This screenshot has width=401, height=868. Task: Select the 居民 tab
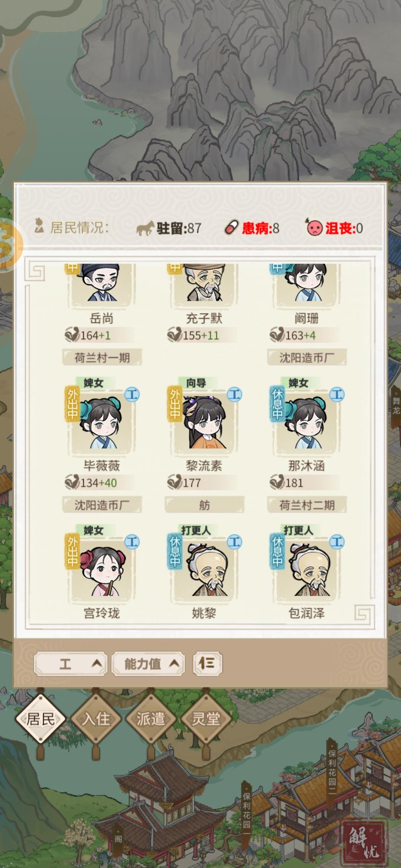click(40, 719)
